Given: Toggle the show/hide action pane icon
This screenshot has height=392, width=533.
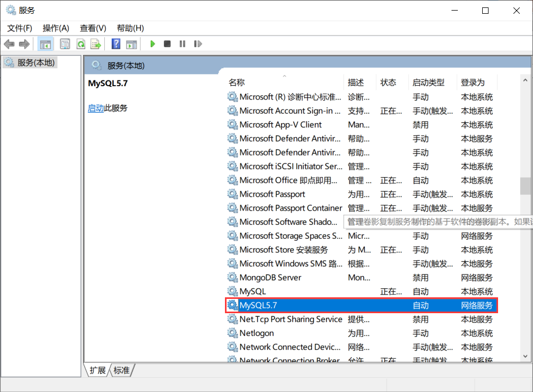Looking at the screenshot, I should 132,44.
